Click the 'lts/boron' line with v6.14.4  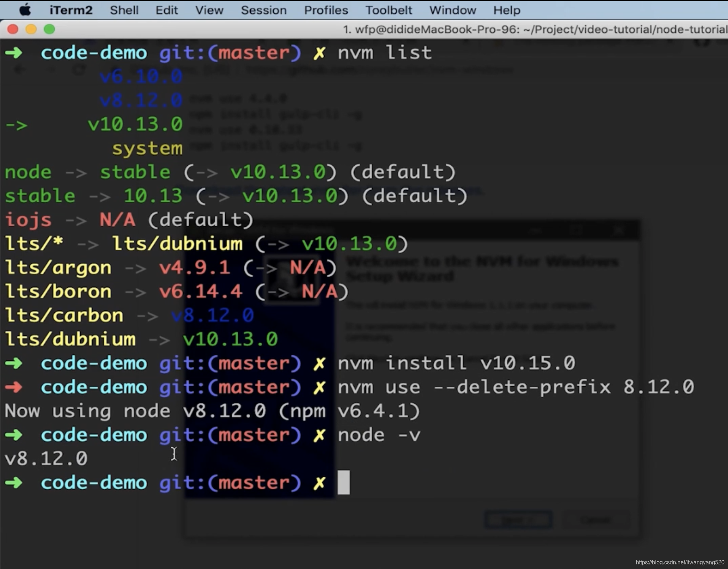(x=177, y=291)
